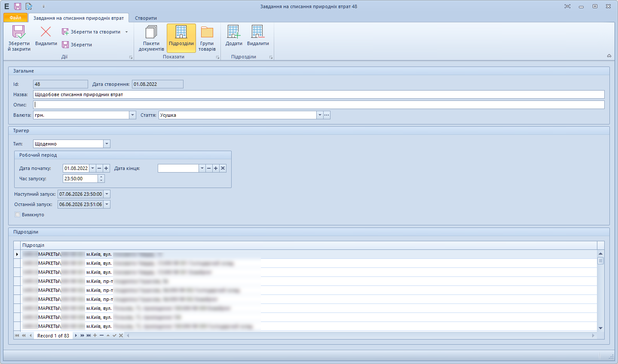
Task: Delete record with navigator minus
Action: [101, 336]
